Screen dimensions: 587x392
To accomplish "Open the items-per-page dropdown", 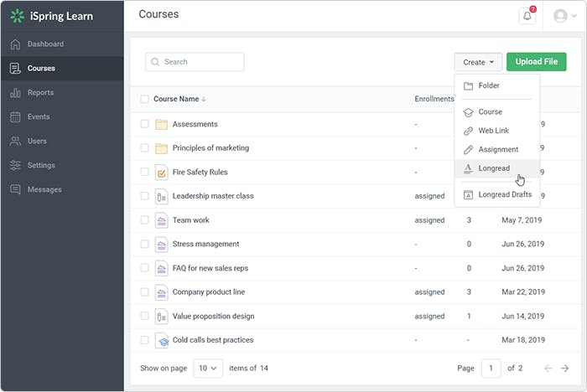I will coord(208,368).
